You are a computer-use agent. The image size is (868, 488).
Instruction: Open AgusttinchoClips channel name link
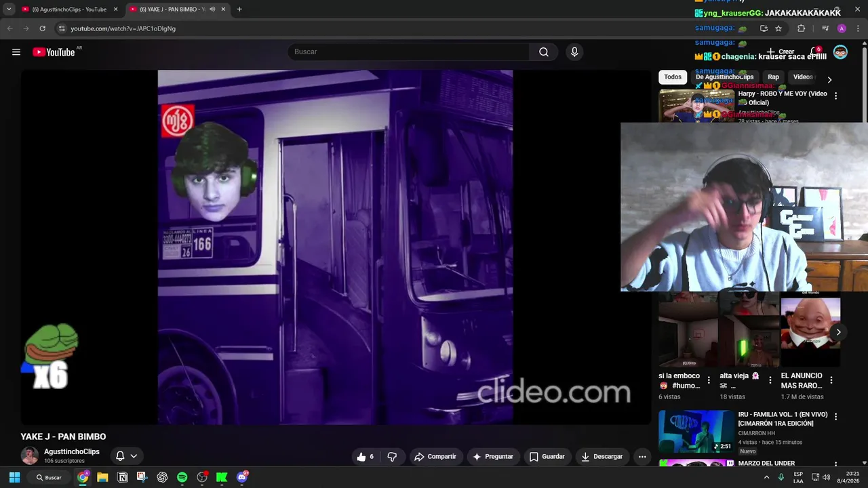point(72,451)
